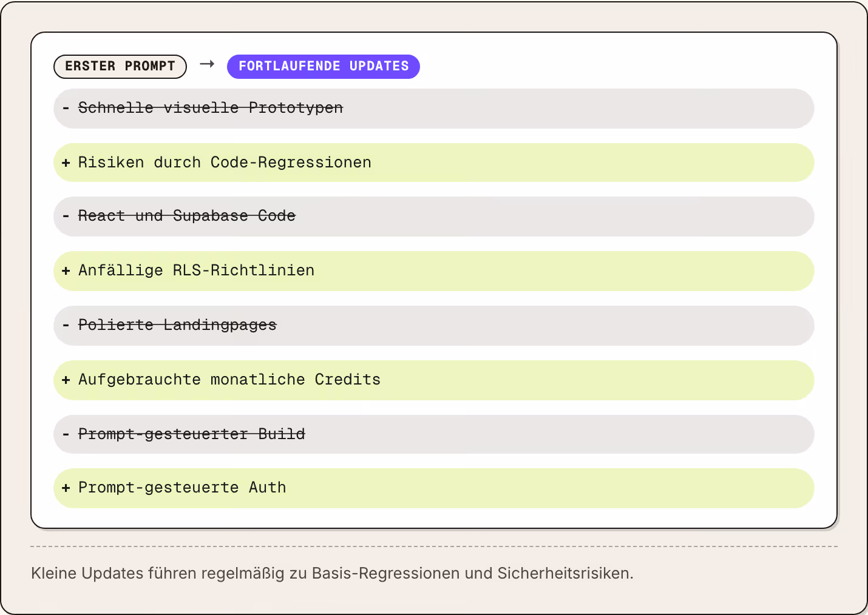Select the row 'Aufgebrauchte monatliche Credits'
Viewport: 868px width, 615px height.
click(434, 380)
